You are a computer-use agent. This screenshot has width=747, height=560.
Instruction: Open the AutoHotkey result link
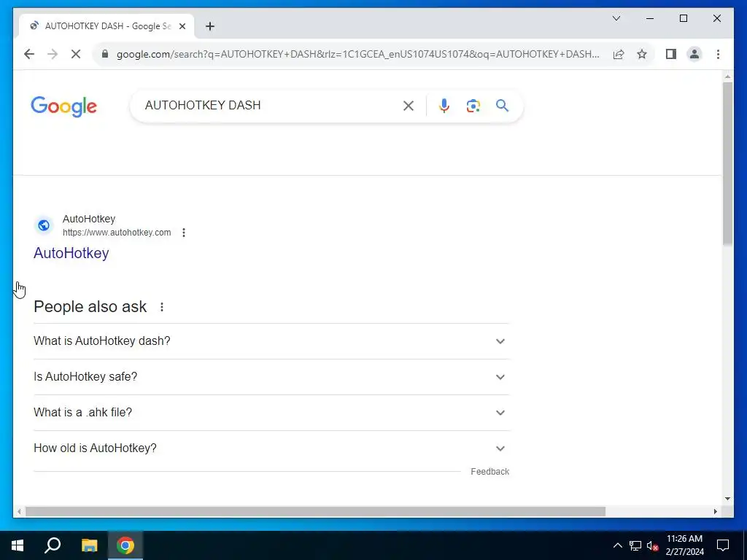71,253
